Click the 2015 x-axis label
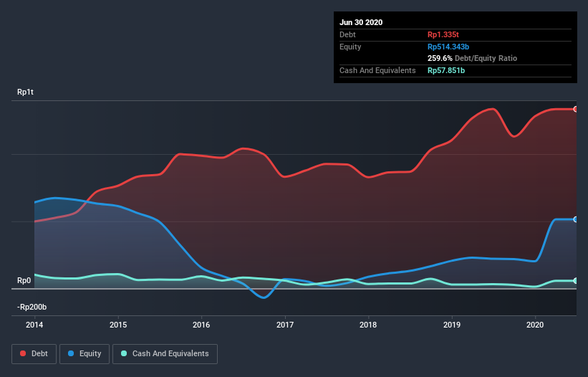This screenshot has height=377, width=588. [x=118, y=325]
